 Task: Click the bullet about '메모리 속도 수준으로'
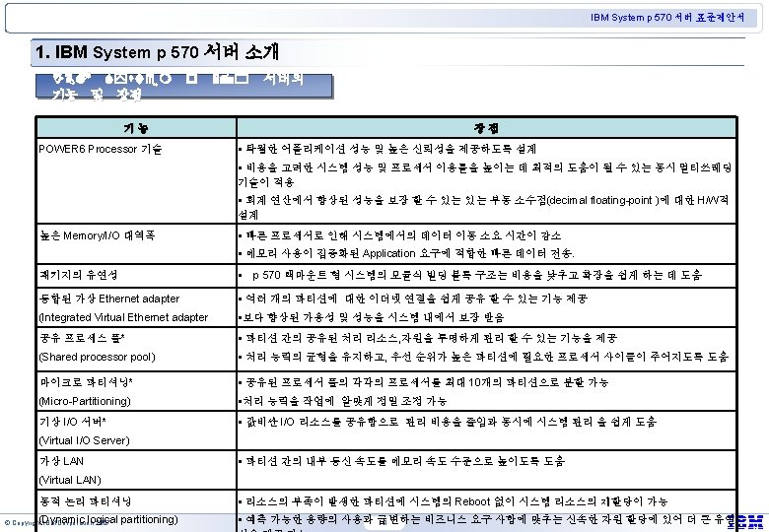coord(401,461)
